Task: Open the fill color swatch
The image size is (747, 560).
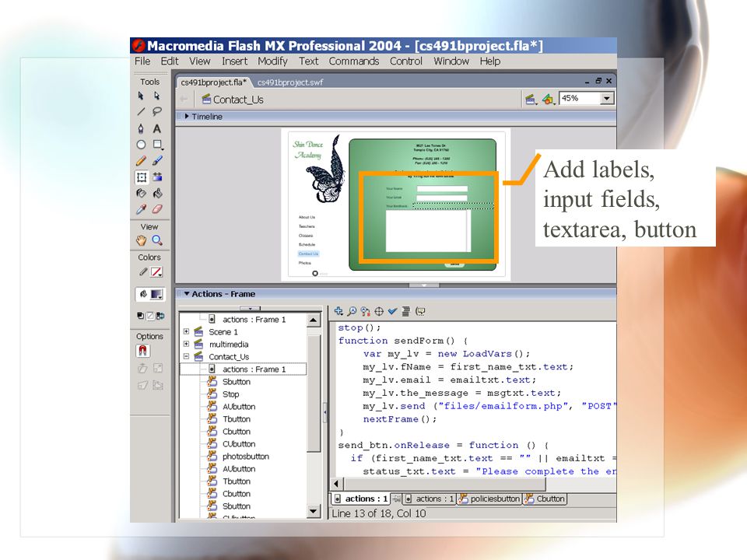Action: tap(156, 294)
